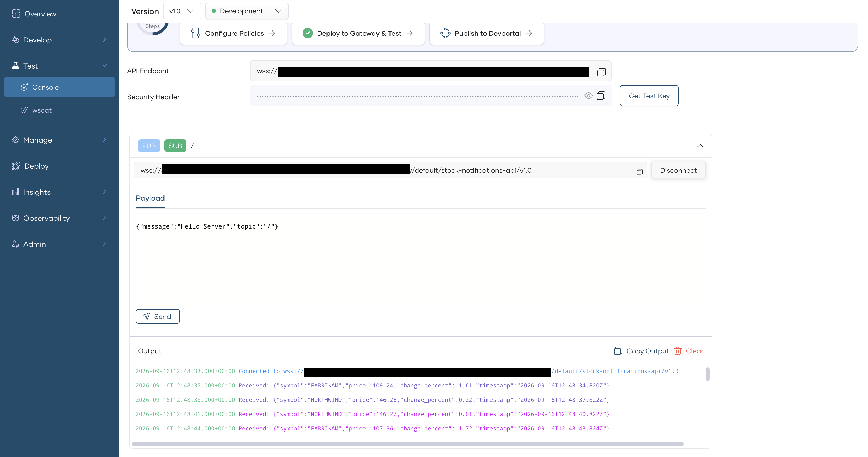The width and height of the screenshot is (868, 457).
Task: Click the Manage gear icon
Action: 16,140
